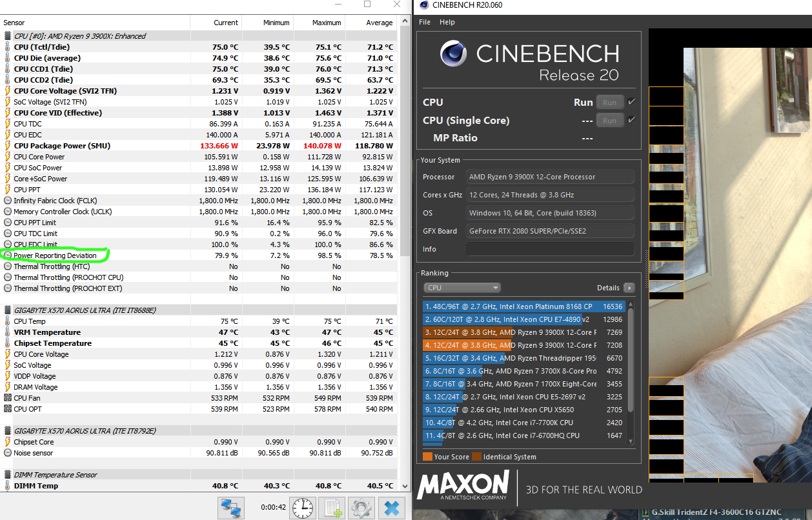Open Cinebench Help menu
The height and width of the screenshot is (520, 812).
point(447,22)
